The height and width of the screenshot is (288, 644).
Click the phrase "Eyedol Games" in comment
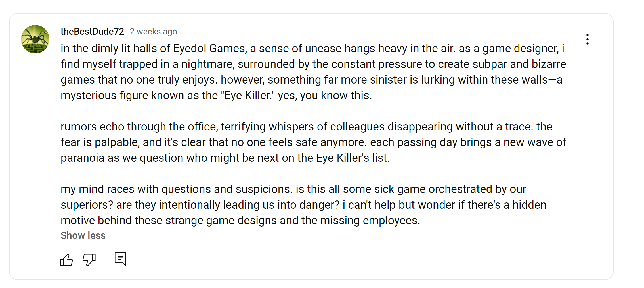click(x=210, y=49)
